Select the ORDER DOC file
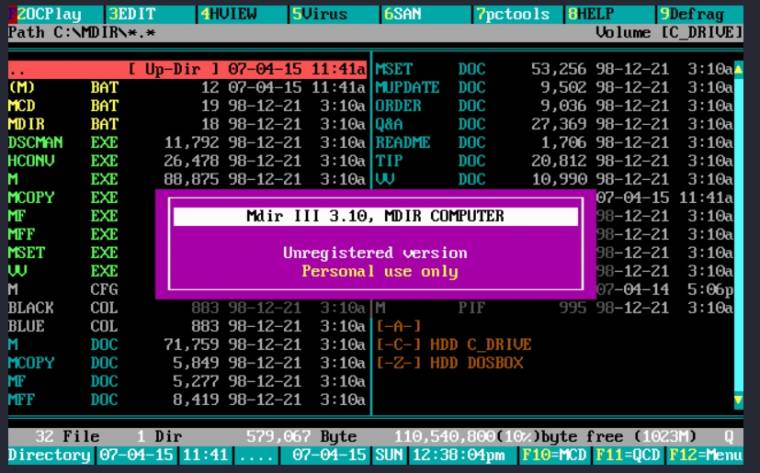This screenshot has width=760, height=473. pos(554,106)
